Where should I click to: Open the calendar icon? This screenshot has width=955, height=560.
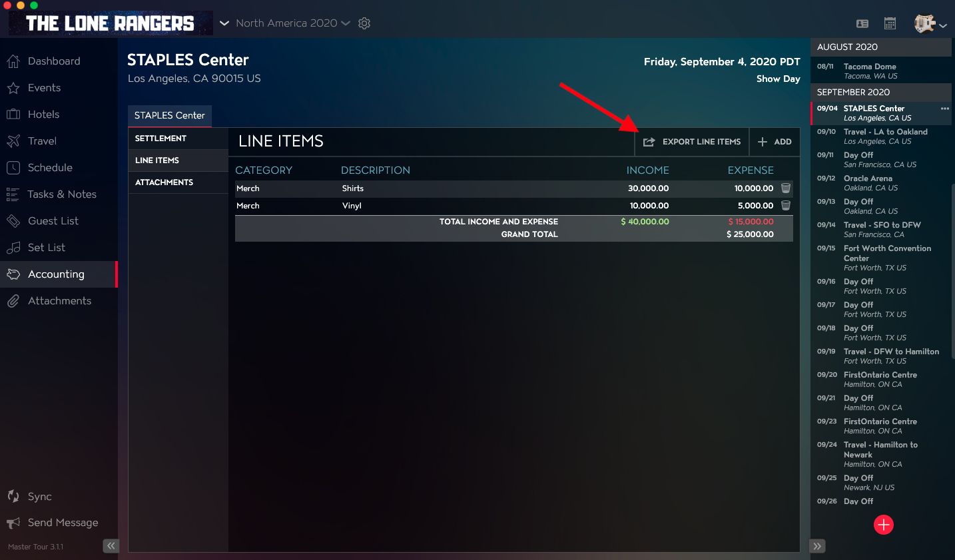890,23
